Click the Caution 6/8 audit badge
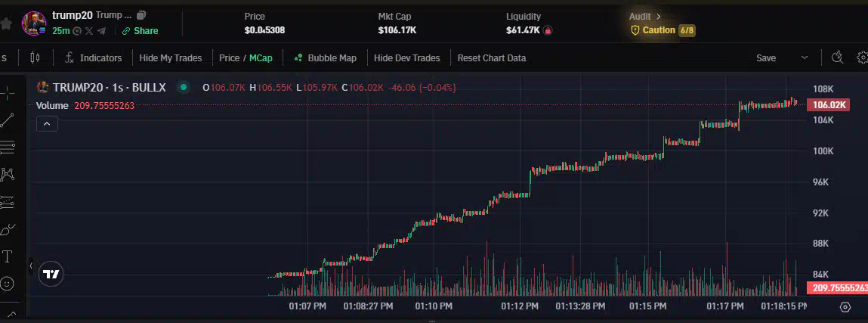 pyautogui.click(x=663, y=30)
